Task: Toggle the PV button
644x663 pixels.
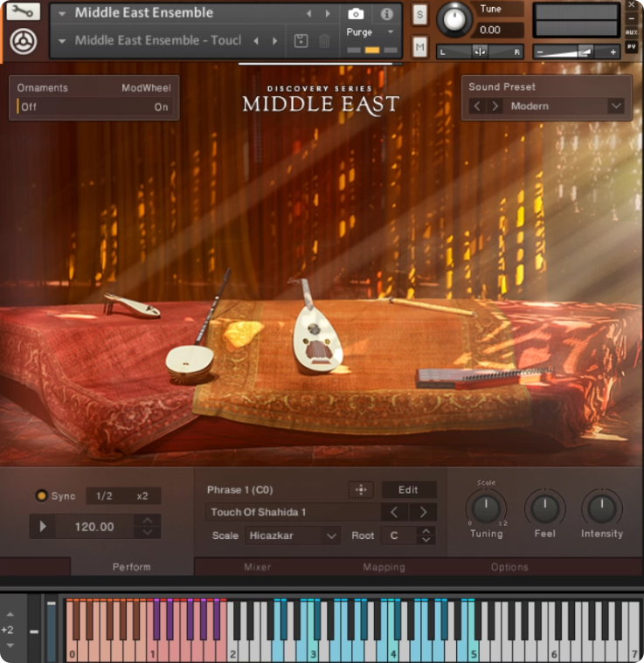Action: [x=631, y=46]
